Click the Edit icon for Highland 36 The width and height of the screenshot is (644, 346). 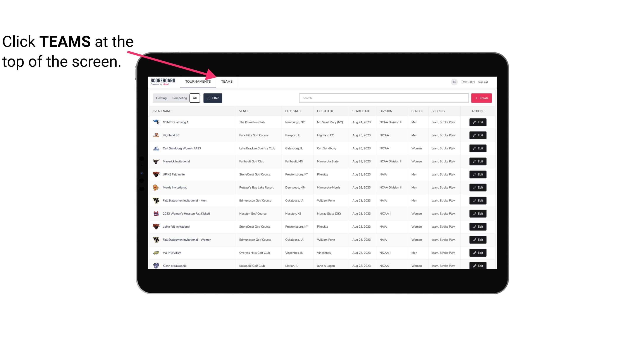478,135
